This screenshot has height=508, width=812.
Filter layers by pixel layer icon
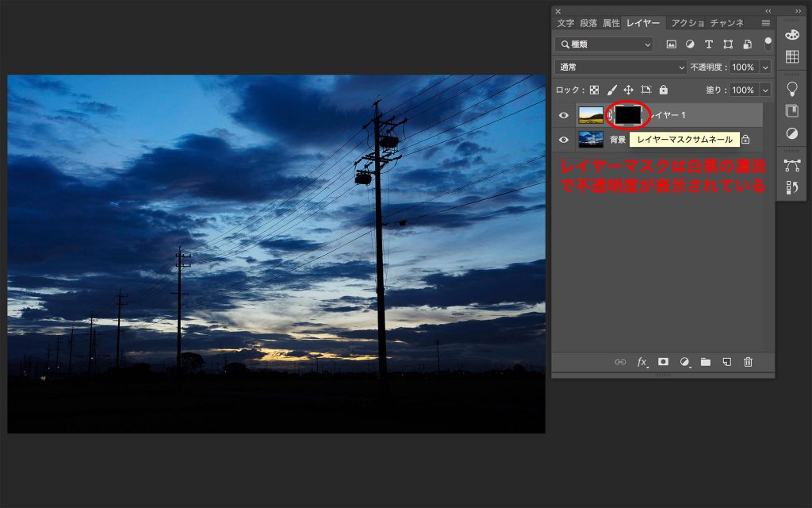(x=671, y=44)
